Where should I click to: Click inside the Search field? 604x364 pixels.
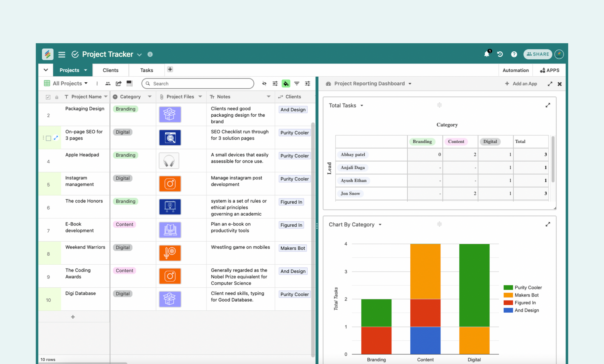click(197, 83)
